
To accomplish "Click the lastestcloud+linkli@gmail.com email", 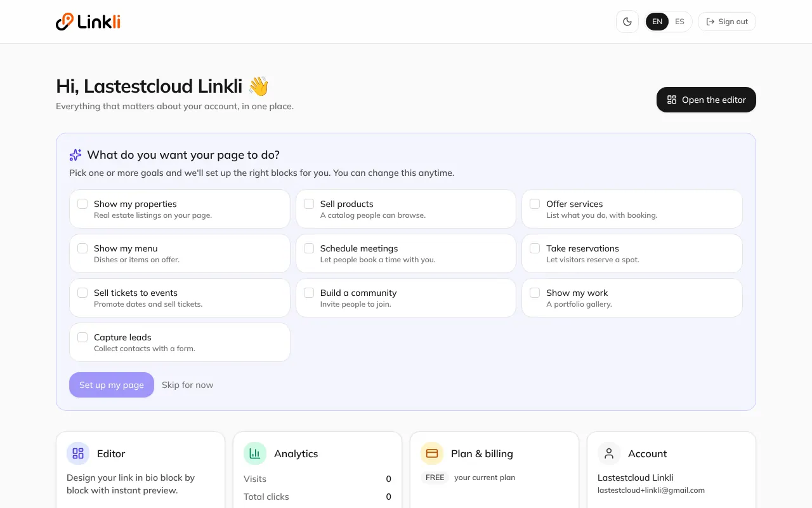I will point(651,490).
